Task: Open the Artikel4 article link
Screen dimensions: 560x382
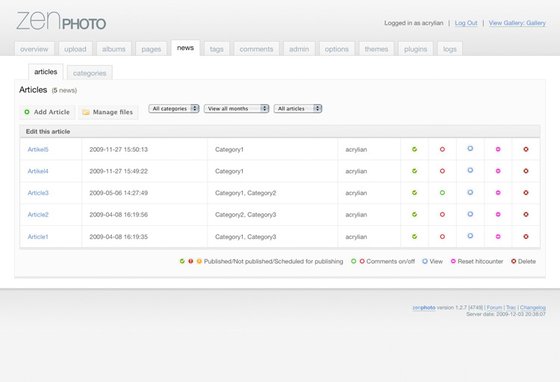Action: point(38,171)
